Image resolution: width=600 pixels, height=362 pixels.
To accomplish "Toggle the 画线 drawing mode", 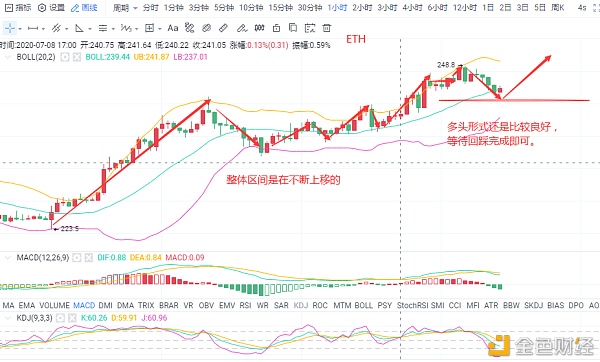I will click(85, 8).
